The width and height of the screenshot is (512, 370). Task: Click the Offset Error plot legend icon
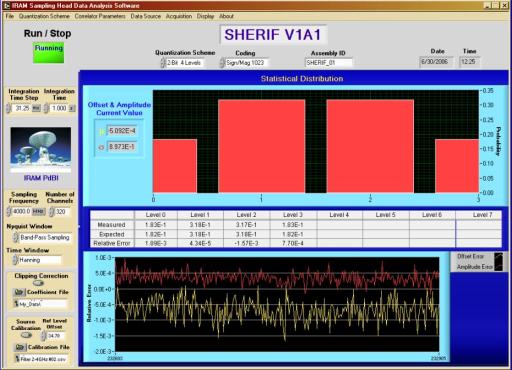(x=499, y=257)
